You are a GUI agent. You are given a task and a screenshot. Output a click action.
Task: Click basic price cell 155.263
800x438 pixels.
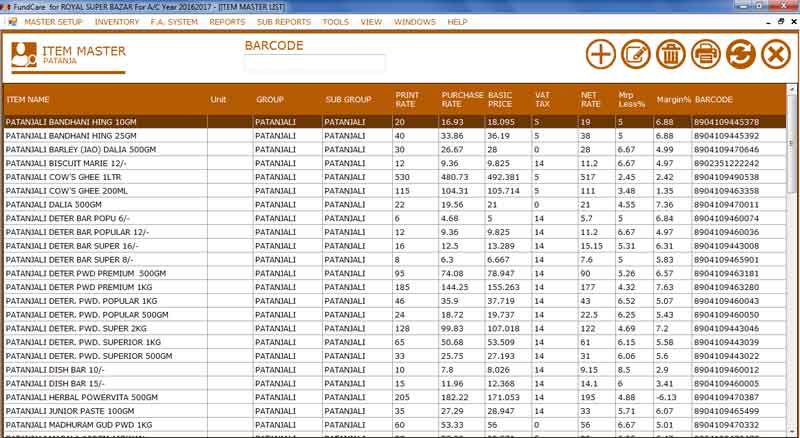[x=508, y=287]
